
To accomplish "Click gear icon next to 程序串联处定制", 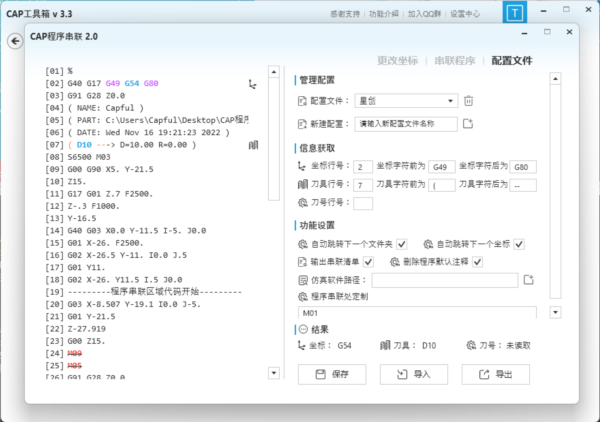I will (x=303, y=297).
